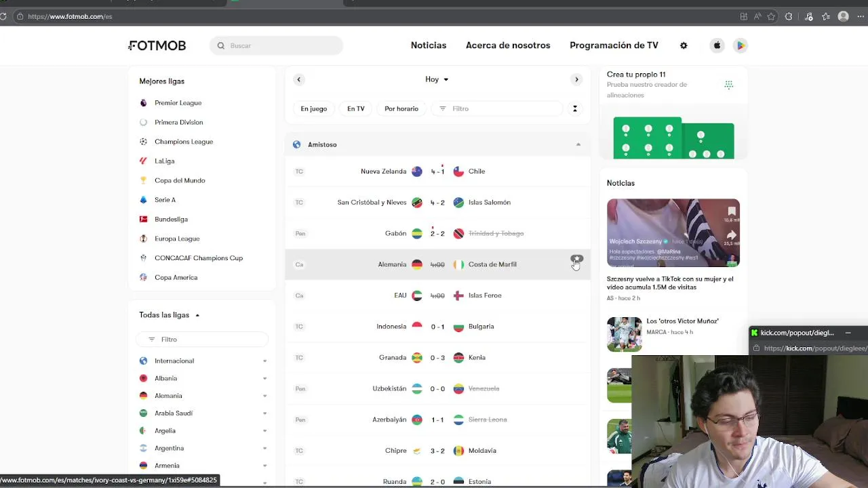Click the browser address bar URL
This screenshot has width=868, height=488.
pos(70,16)
